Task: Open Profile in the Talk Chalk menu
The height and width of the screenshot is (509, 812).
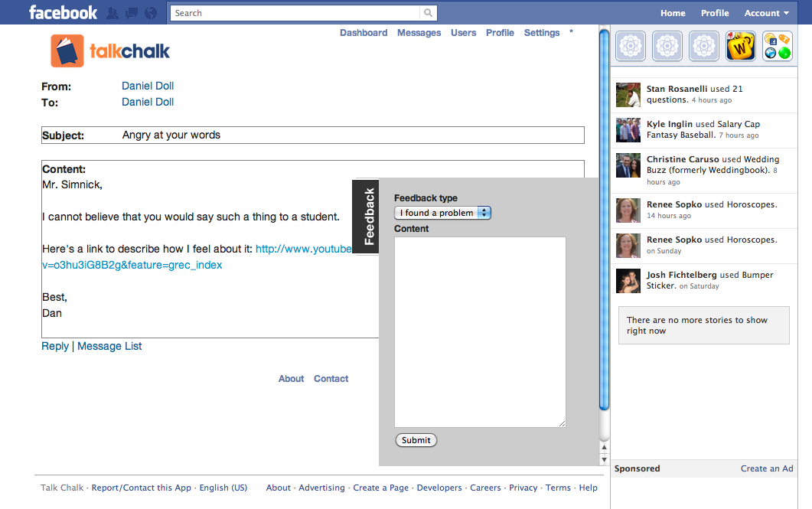Action: click(x=500, y=33)
